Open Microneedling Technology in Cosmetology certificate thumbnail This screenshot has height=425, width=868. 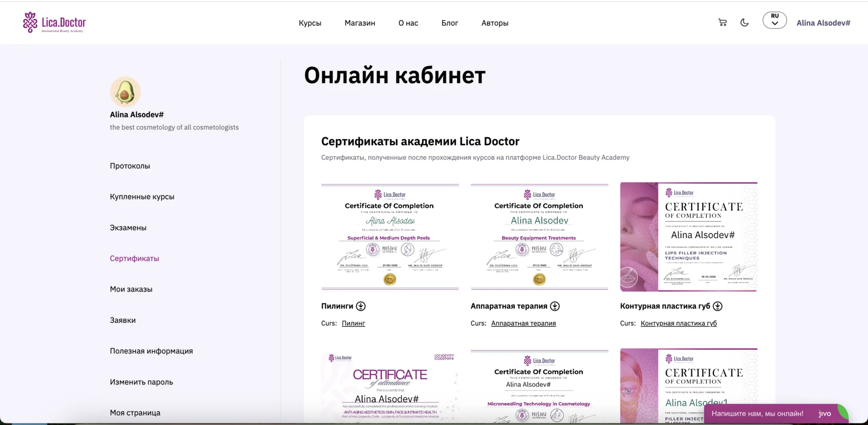[x=539, y=385]
